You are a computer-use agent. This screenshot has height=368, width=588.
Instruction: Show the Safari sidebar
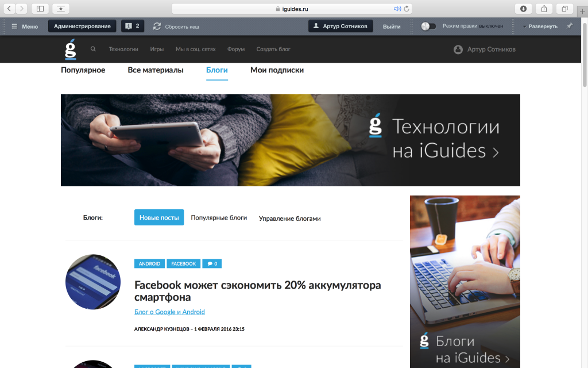(40, 8)
